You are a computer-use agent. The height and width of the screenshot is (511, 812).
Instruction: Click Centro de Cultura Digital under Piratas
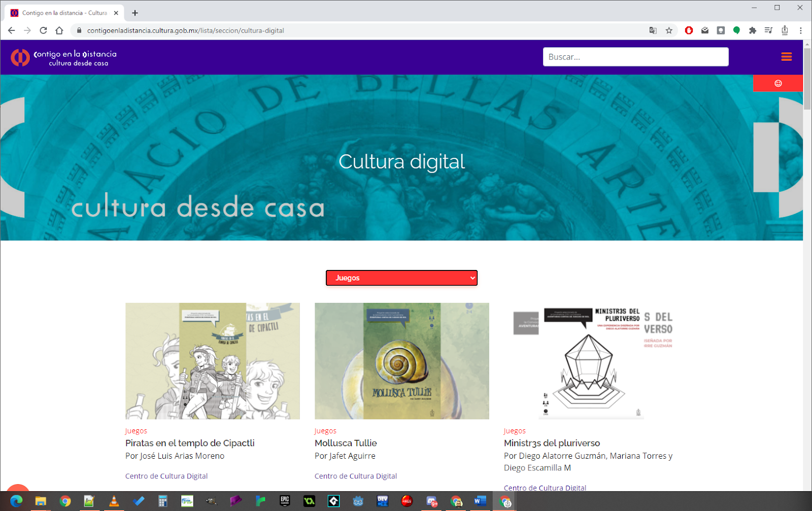[166, 476]
